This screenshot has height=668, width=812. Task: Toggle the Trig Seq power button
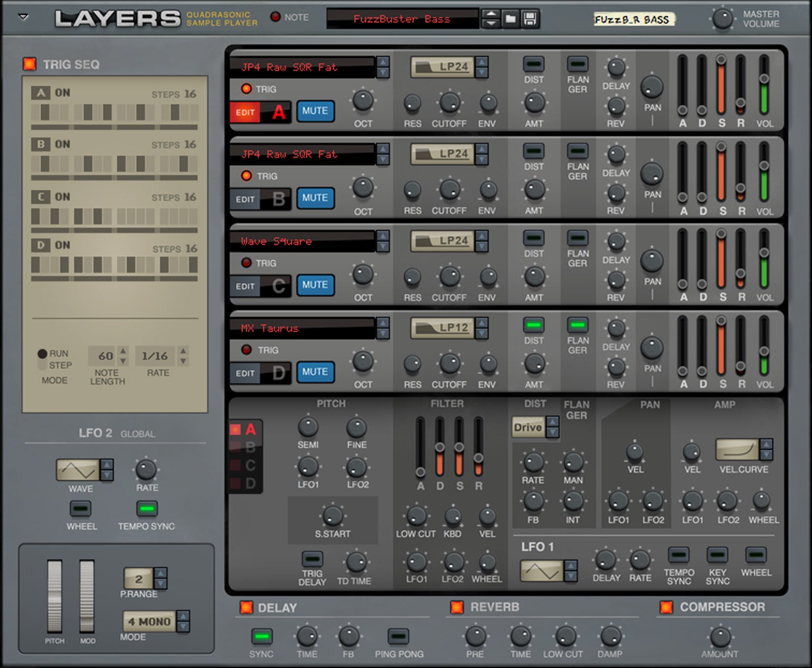(30, 64)
